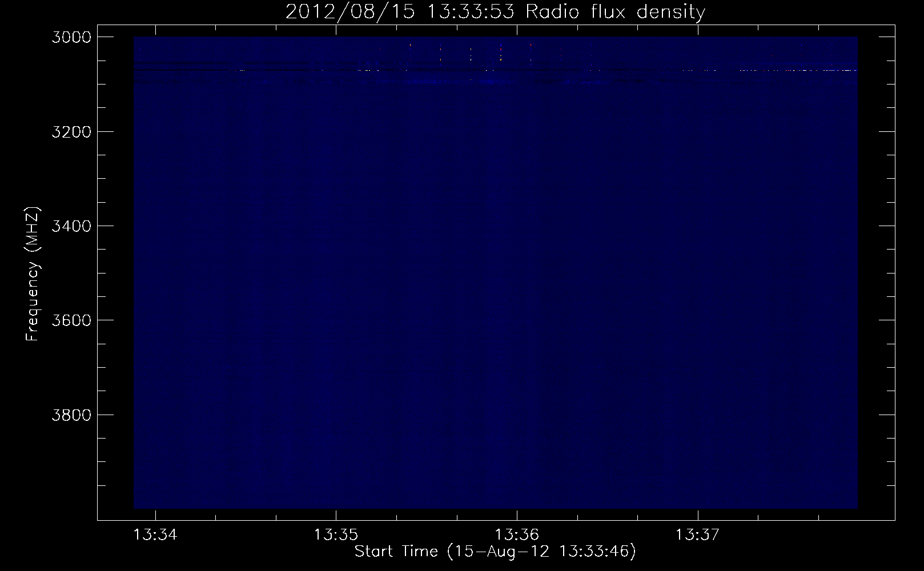Click the 13:34 time tick label
This screenshot has width=924, height=571.
pyautogui.click(x=155, y=535)
